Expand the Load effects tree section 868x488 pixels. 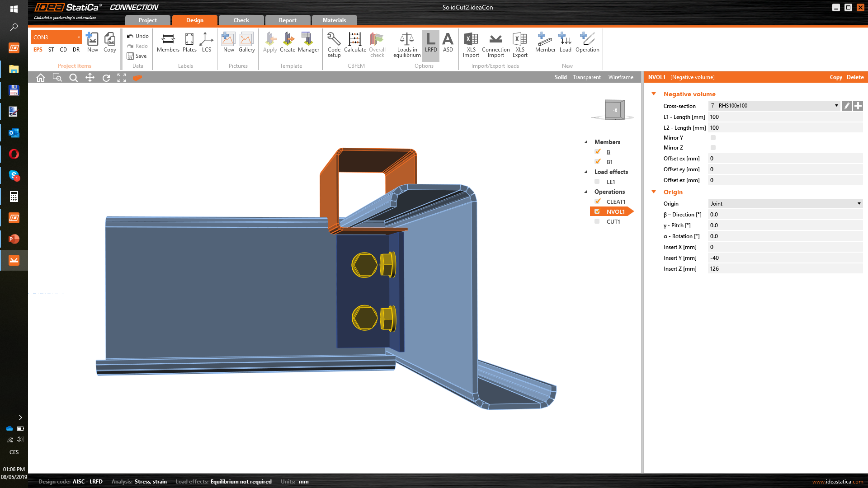[x=585, y=172]
